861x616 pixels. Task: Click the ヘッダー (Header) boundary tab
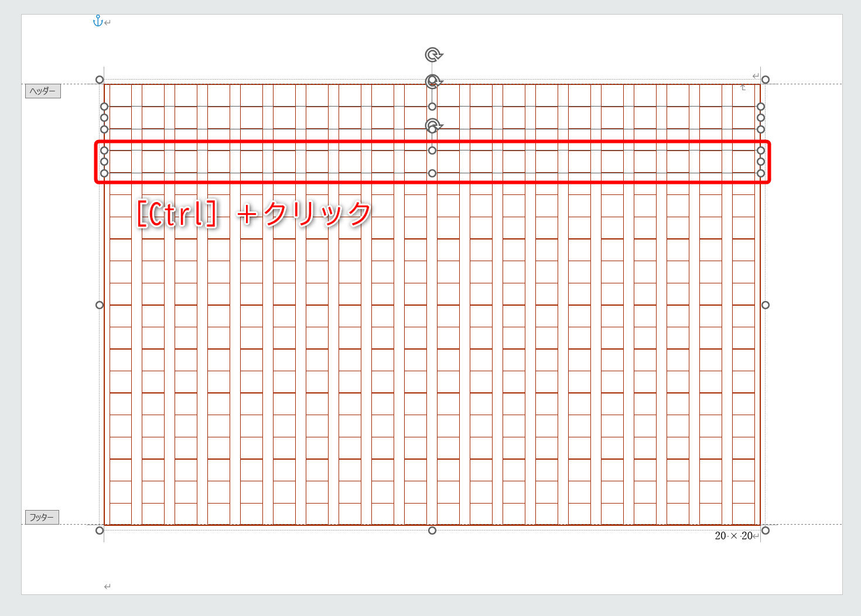tap(43, 91)
